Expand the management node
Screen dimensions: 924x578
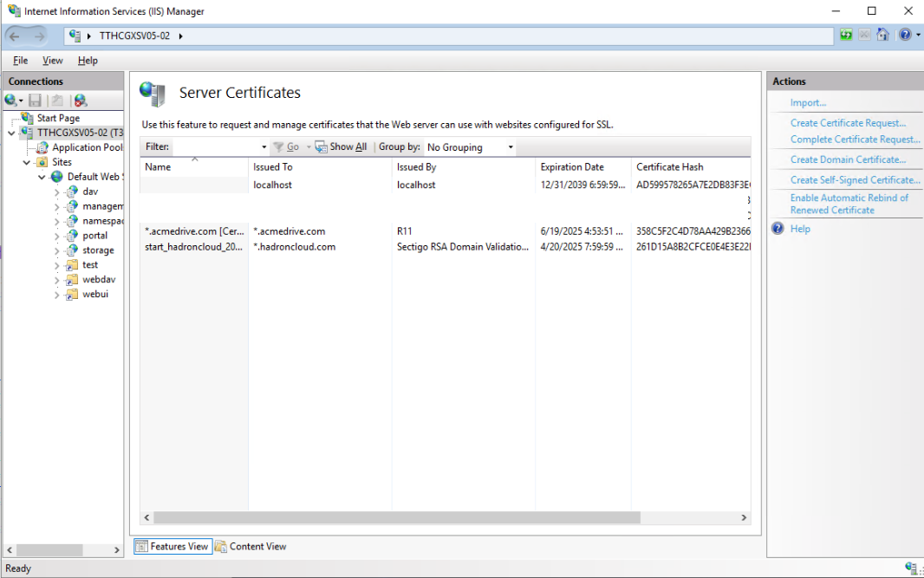click(x=56, y=207)
